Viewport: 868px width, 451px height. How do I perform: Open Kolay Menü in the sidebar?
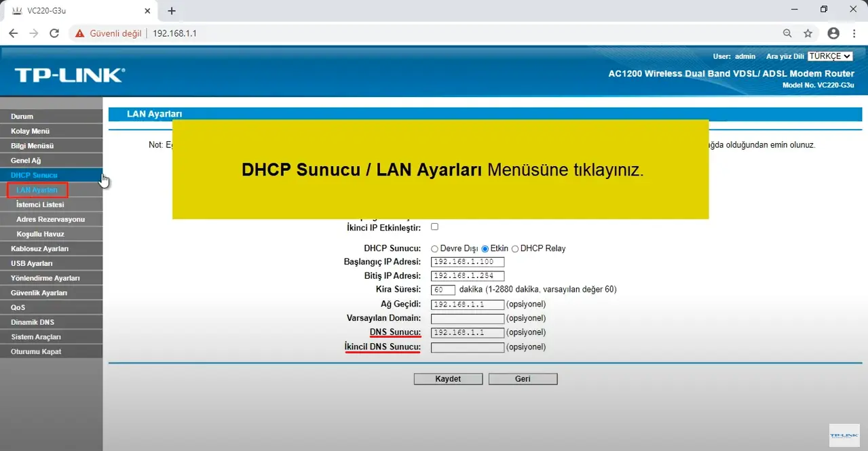coord(52,131)
